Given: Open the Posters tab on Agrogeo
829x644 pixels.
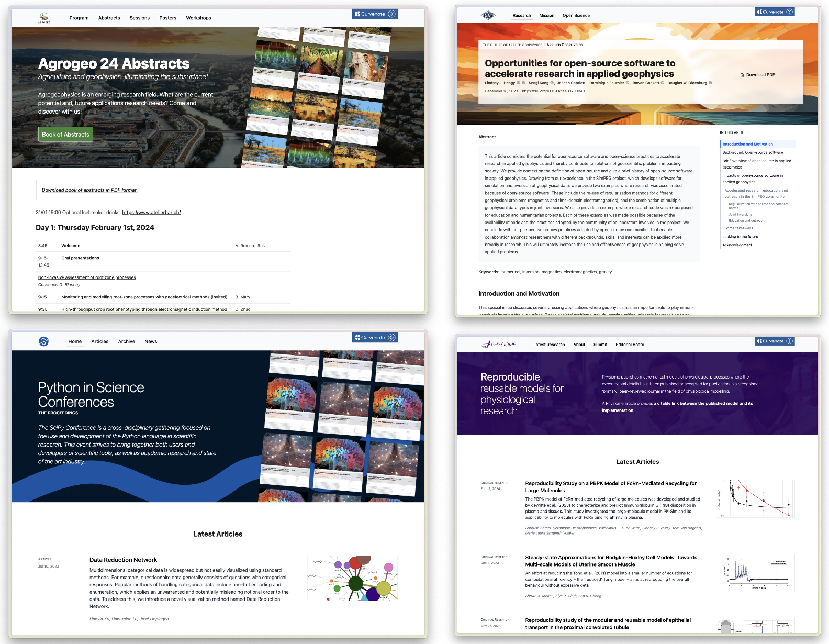Looking at the screenshot, I should 167,18.
